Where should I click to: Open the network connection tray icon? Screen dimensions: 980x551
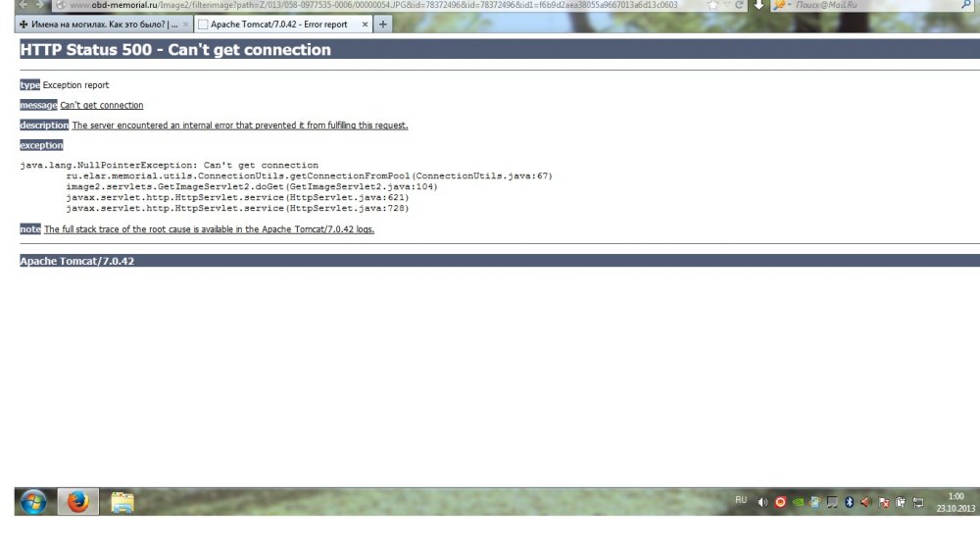pos(918,502)
